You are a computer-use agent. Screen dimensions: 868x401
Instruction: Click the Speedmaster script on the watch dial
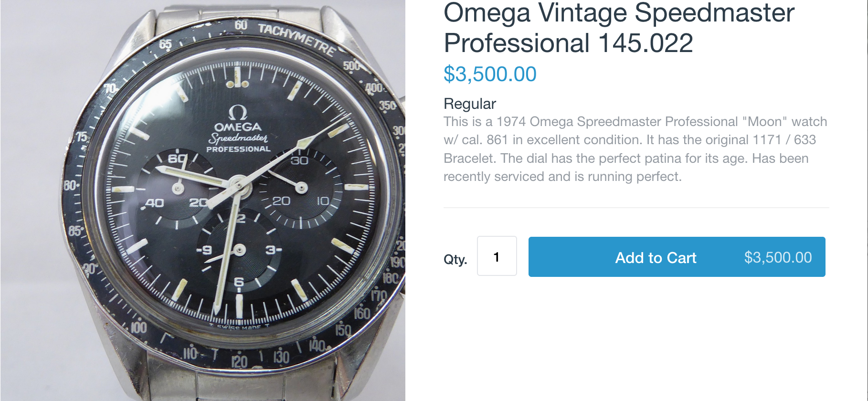click(x=238, y=138)
